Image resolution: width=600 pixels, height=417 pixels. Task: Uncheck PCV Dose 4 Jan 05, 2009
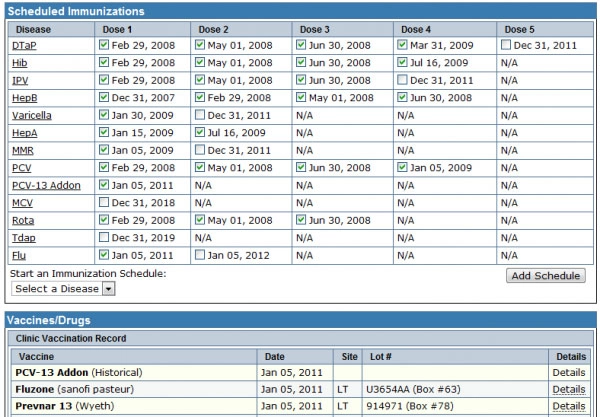pyautogui.click(x=402, y=167)
